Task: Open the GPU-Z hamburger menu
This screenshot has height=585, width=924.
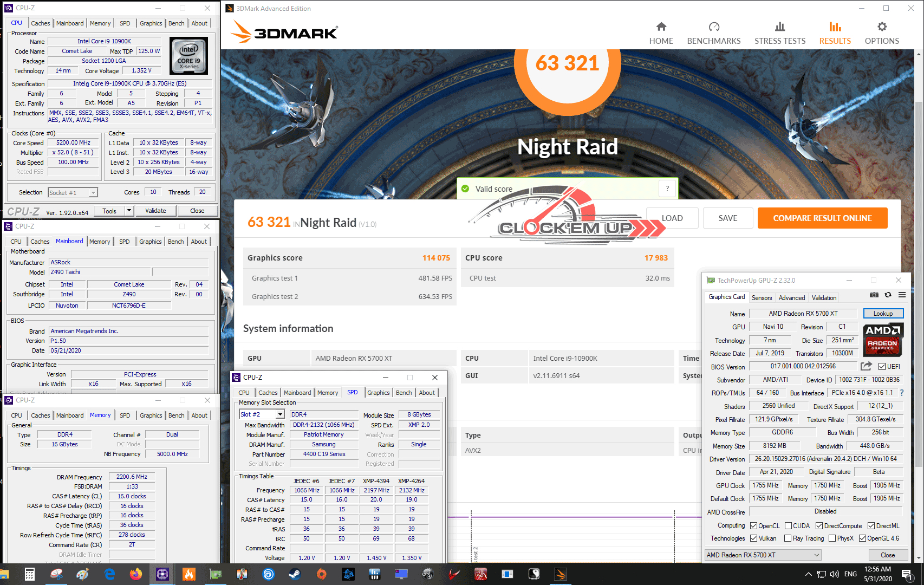Action: (x=902, y=295)
